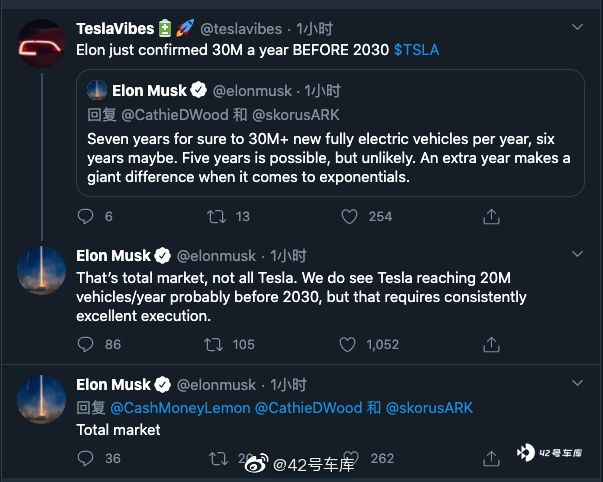Like the 'Total market' tweet with 262 likes

tap(351, 458)
